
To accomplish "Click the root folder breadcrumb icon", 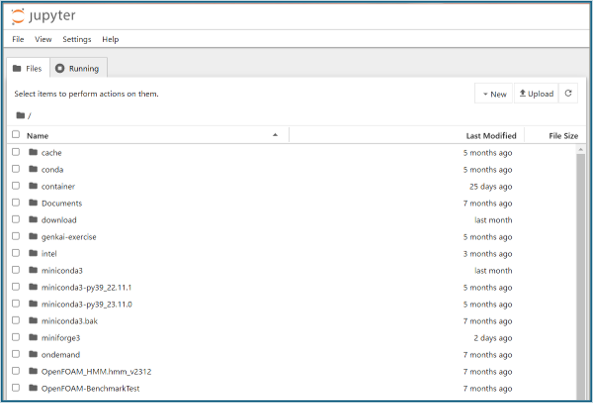I will pyautogui.click(x=21, y=115).
